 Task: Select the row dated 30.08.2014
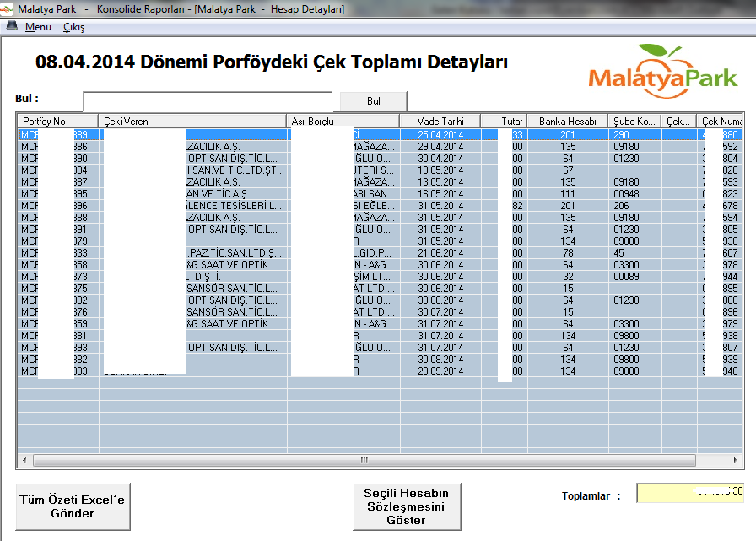tap(380, 360)
